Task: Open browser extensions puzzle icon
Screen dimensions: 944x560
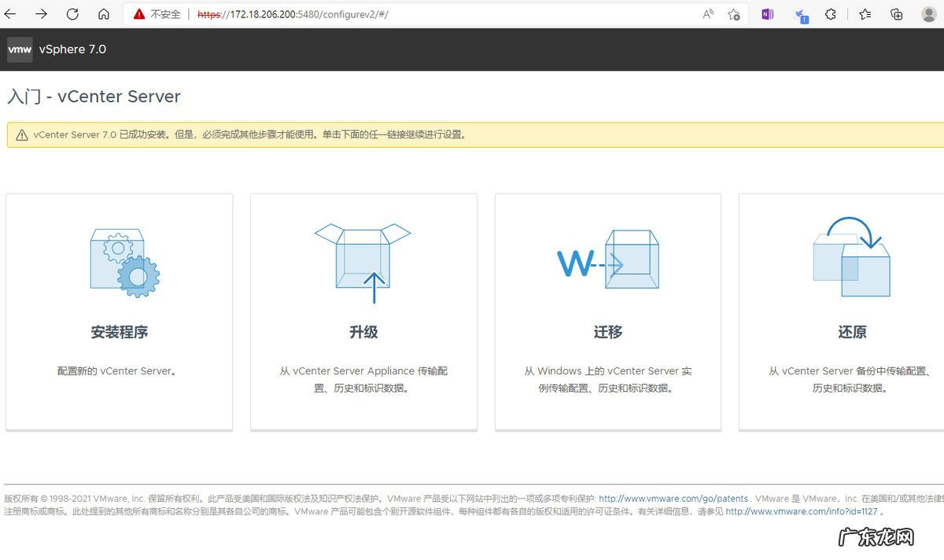Action: click(831, 14)
